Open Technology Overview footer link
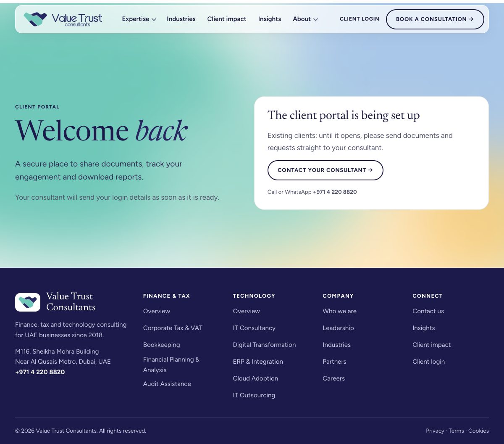The width and height of the screenshot is (504, 444). point(247,311)
